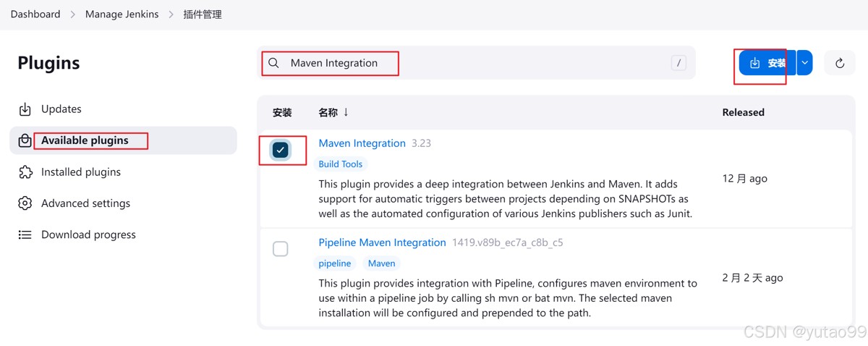Image resolution: width=868 pixels, height=346 pixels.
Task: Open the Maven Integration plugin link
Action: [x=362, y=143]
